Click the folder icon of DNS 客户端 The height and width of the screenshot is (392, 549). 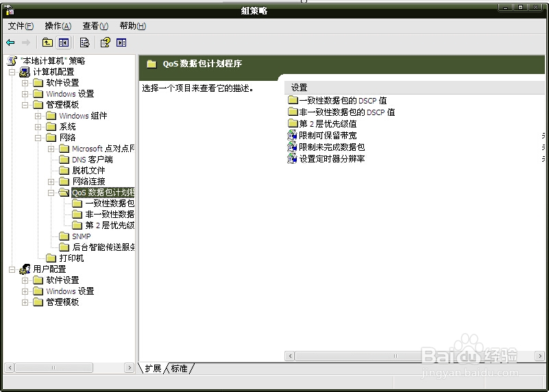point(64,160)
